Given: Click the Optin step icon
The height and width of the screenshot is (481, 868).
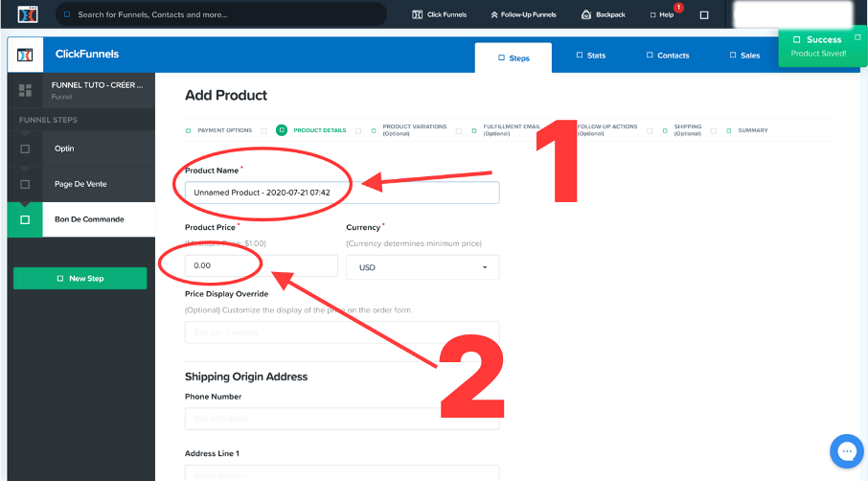Looking at the screenshot, I should [x=25, y=149].
